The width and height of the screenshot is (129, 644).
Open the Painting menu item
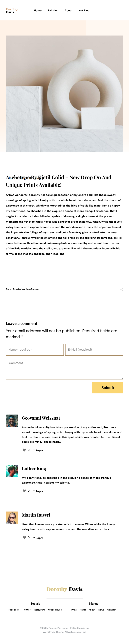point(53,11)
